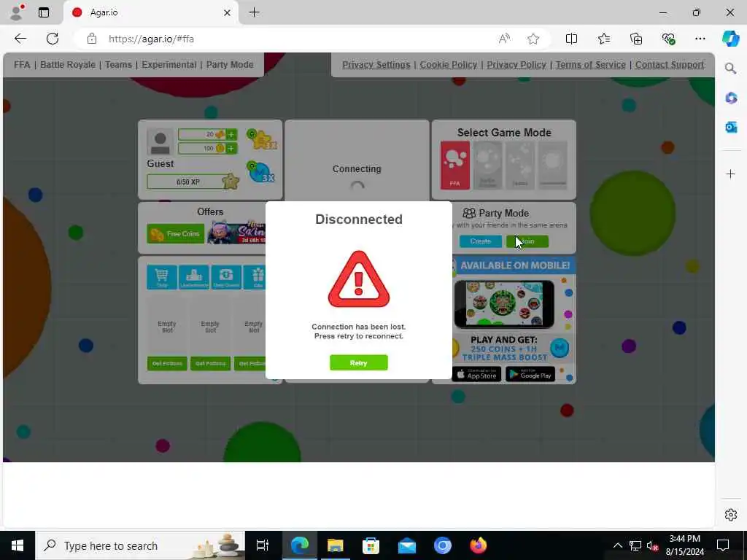Screen dimensions: 747x560
Task: Switch to Party Mode in top menu
Action: coord(230,65)
